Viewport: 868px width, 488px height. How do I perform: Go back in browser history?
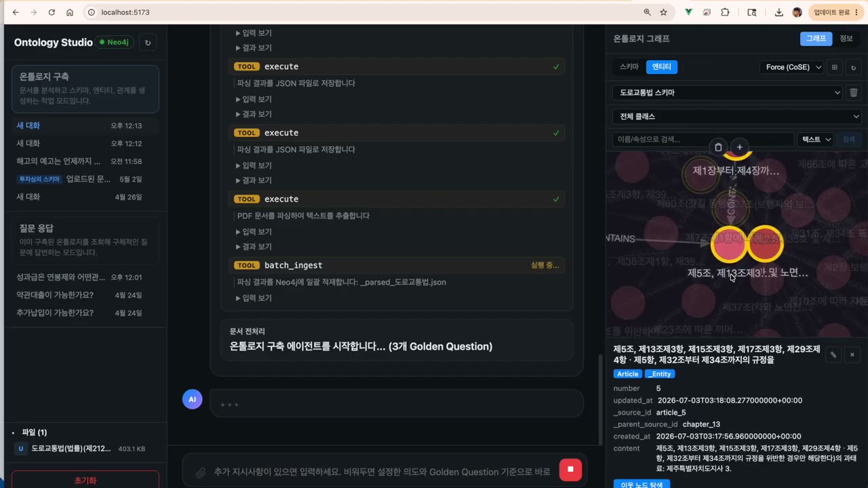[x=16, y=12]
